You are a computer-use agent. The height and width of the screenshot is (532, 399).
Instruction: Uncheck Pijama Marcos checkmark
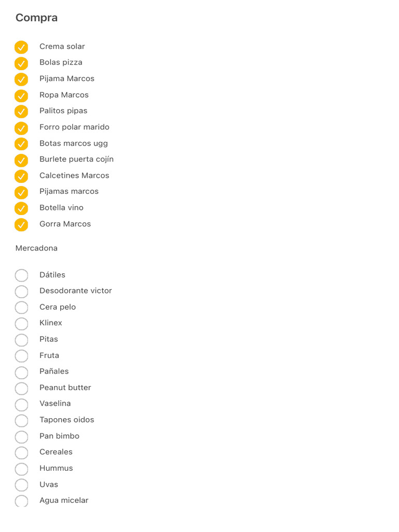tap(21, 79)
